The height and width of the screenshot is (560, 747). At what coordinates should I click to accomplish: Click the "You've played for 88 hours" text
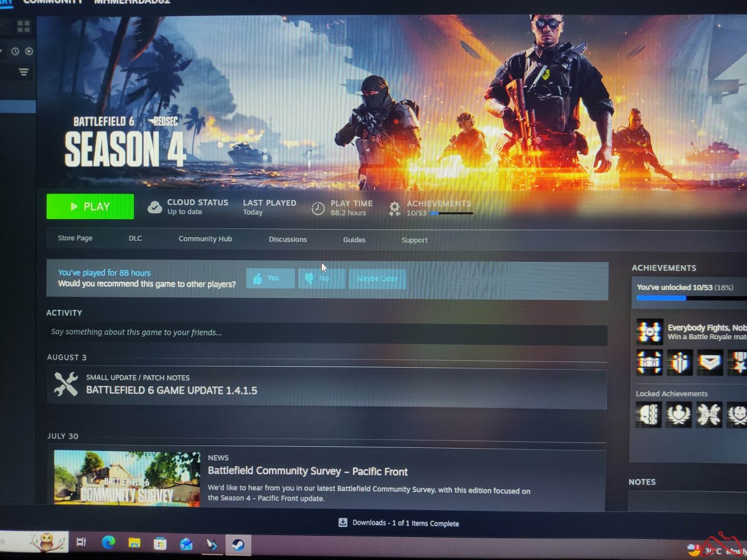[104, 273]
